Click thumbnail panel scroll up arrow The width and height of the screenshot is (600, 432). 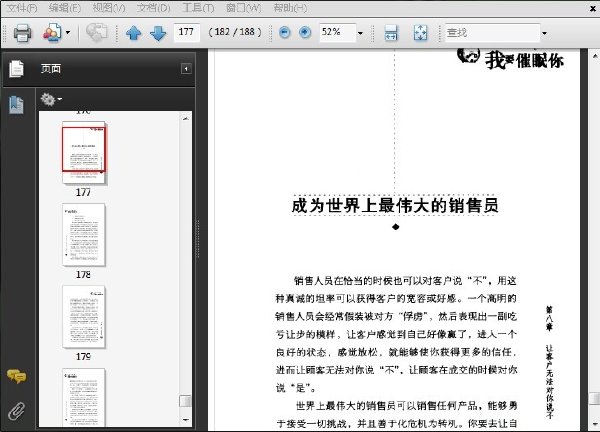[186, 119]
